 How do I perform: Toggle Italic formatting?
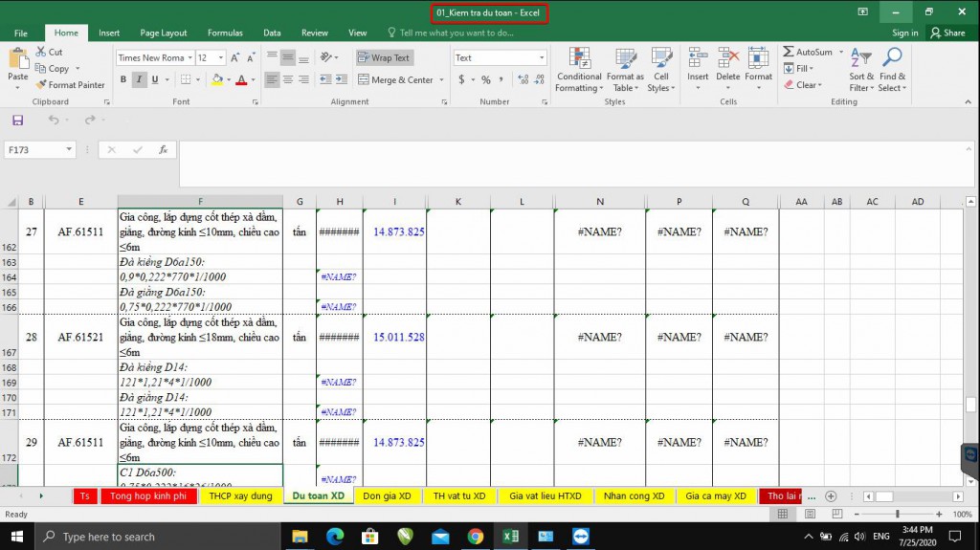click(x=139, y=79)
